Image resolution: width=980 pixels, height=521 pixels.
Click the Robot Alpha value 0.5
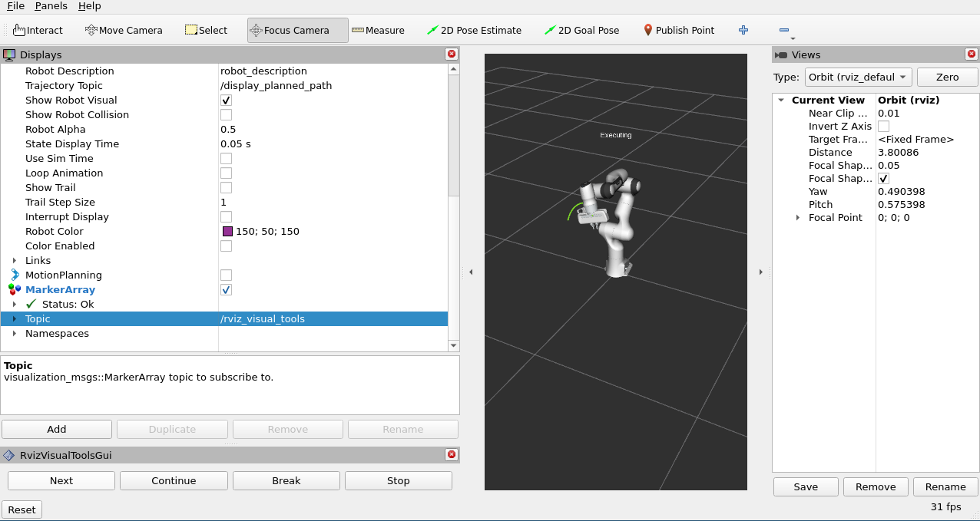(228, 130)
